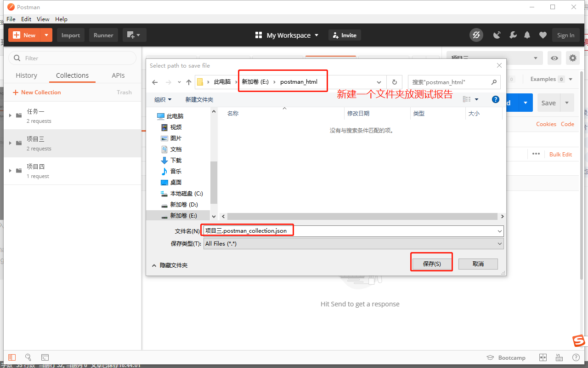
Task: Expand the 项目四 collection in the sidebar
Action: coord(9,171)
